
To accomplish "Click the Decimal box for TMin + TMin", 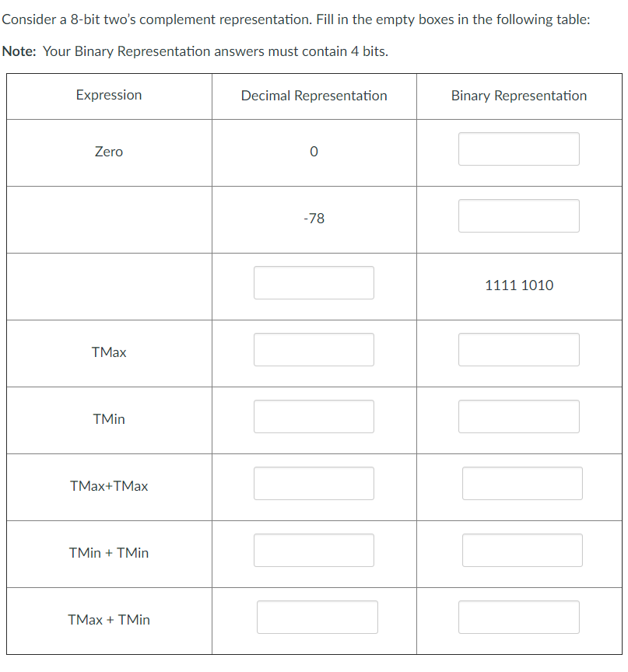I will click(314, 550).
